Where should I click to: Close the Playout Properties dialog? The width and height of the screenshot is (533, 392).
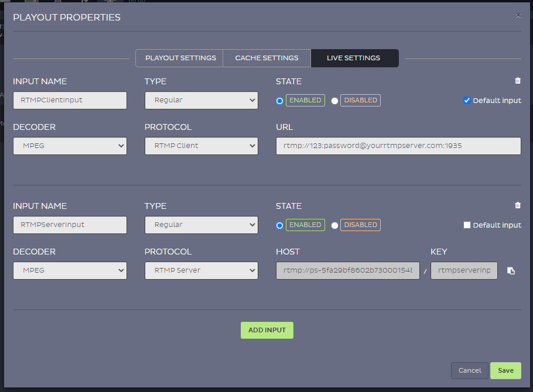click(x=518, y=15)
